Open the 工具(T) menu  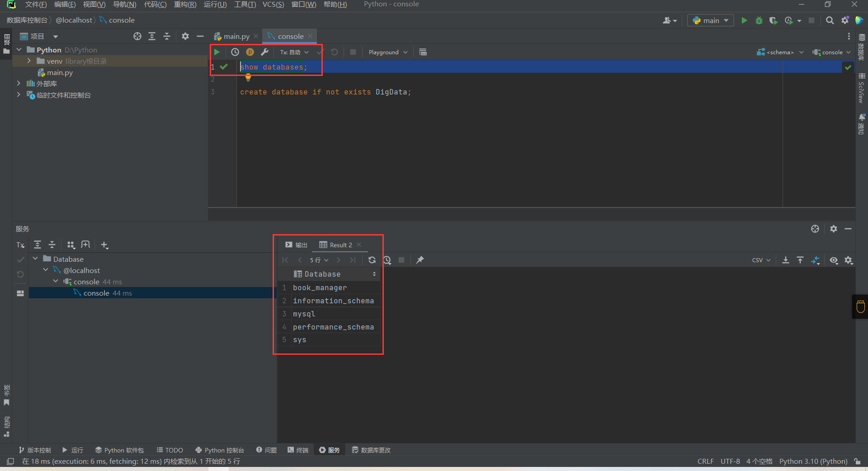pos(245,5)
